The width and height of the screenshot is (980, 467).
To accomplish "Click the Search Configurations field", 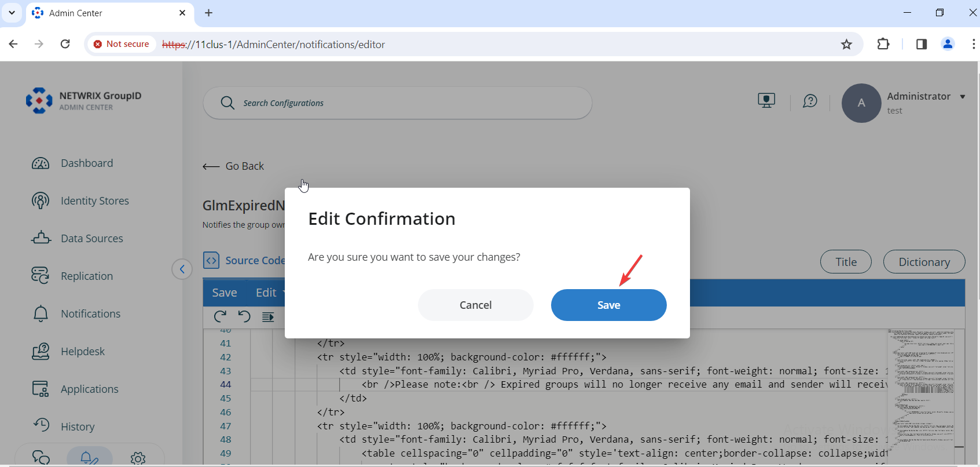I will click(398, 103).
